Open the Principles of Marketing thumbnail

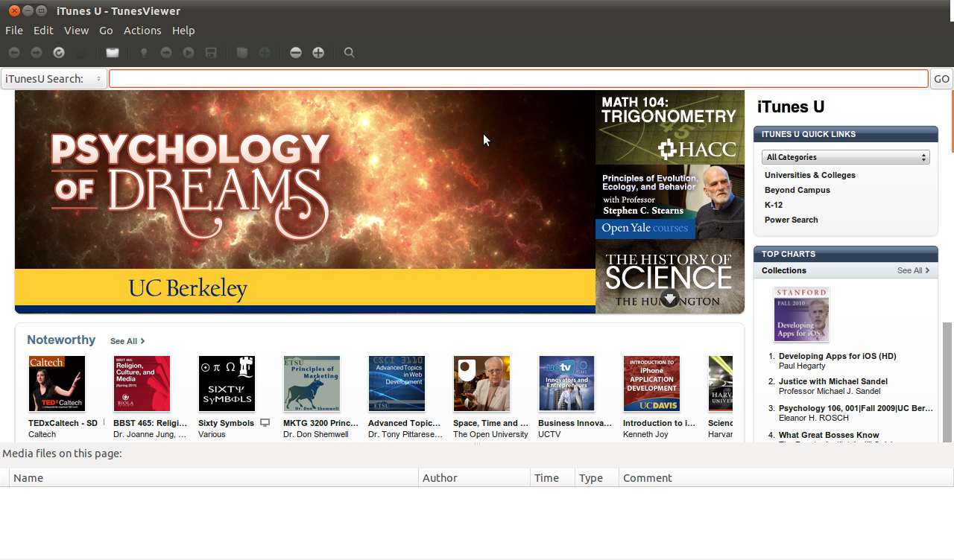(x=312, y=384)
